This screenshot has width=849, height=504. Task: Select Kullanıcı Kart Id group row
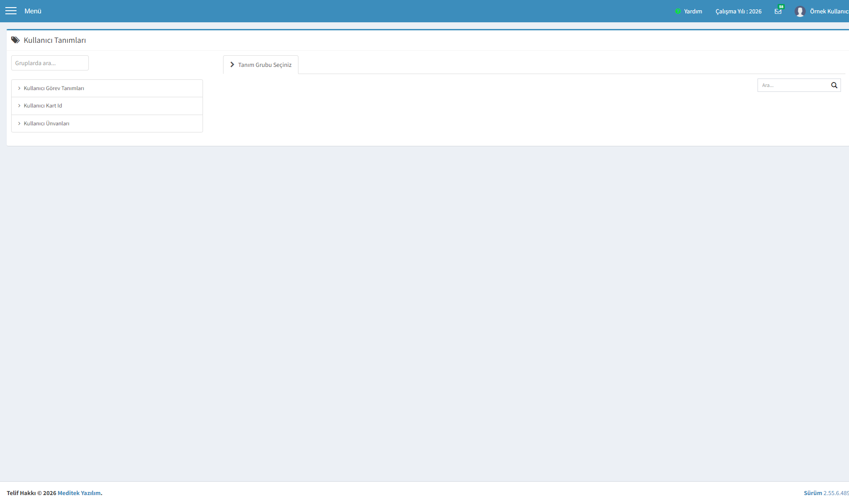point(107,106)
